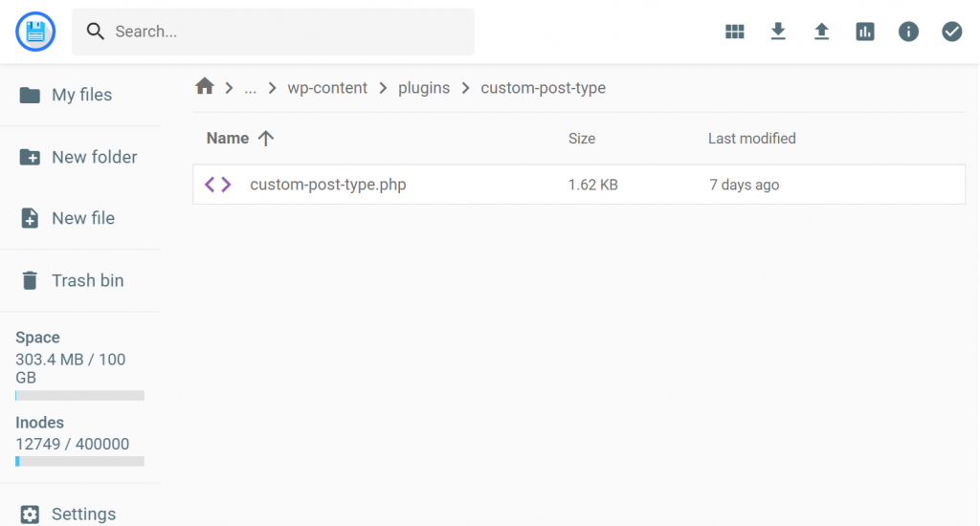Click the upload icon in toolbar
The width and height of the screenshot is (980, 526).
click(x=821, y=32)
